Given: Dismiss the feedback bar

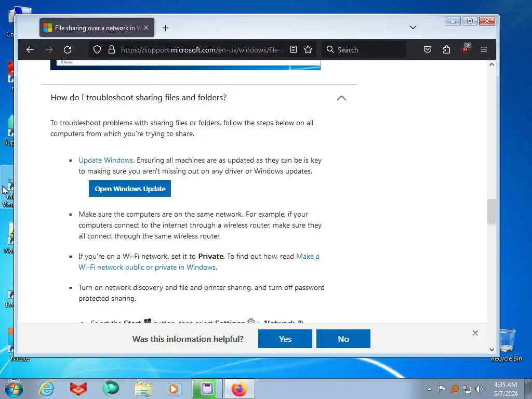Looking at the screenshot, I should (x=475, y=333).
